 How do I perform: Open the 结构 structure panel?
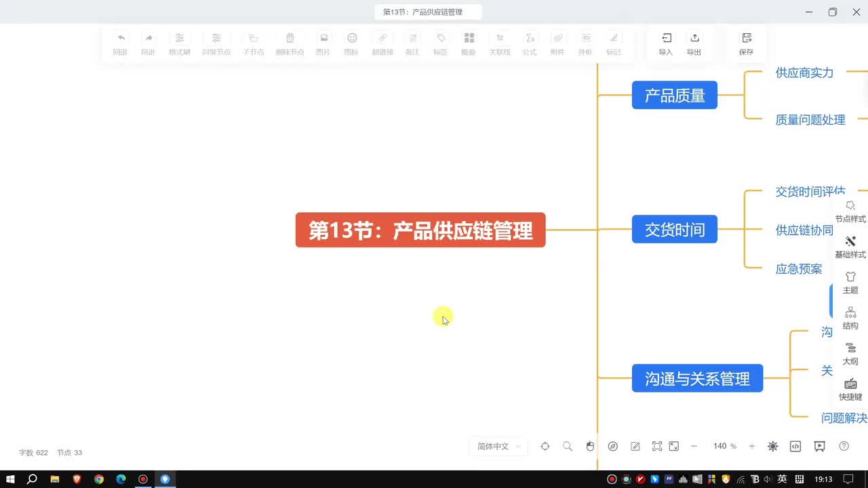(x=850, y=318)
